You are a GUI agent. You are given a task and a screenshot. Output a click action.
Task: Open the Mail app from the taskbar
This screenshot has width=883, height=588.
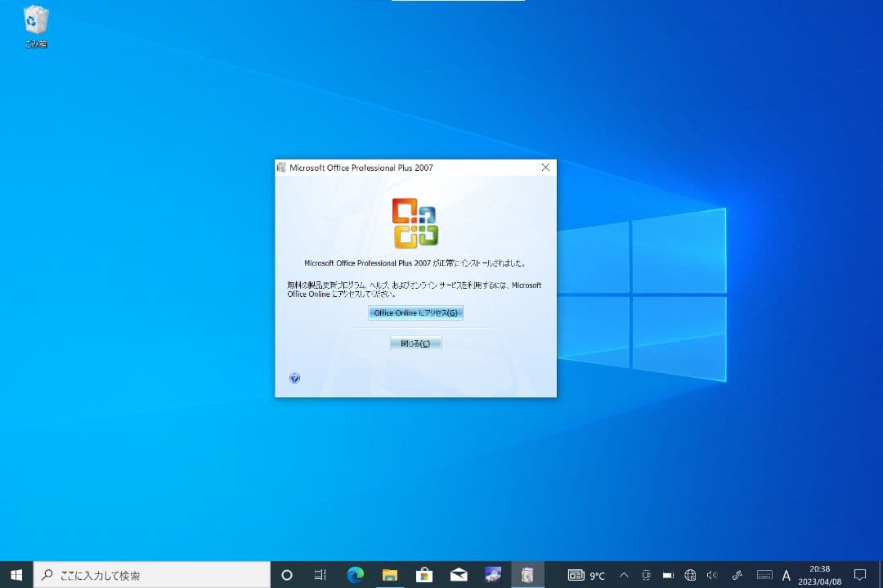pos(459,574)
